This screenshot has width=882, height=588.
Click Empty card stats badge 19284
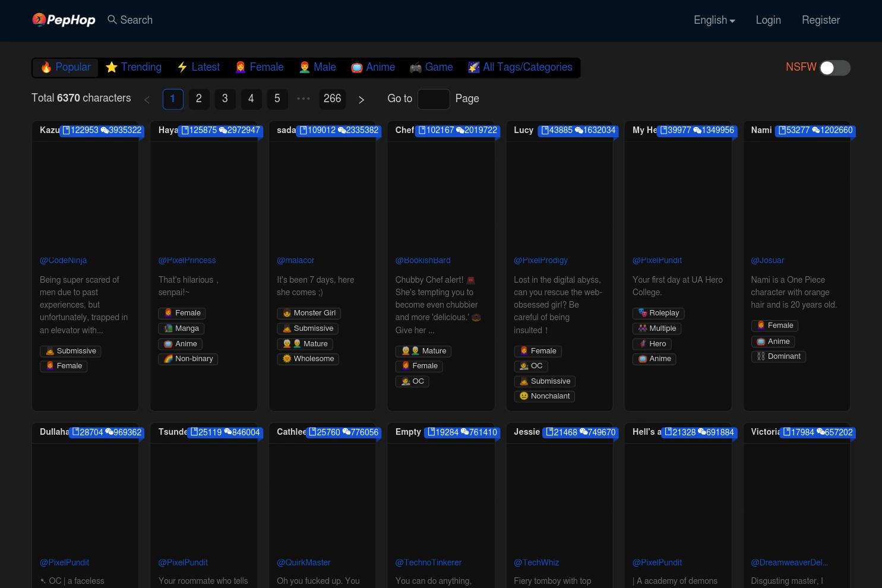[x=463, y=432]
